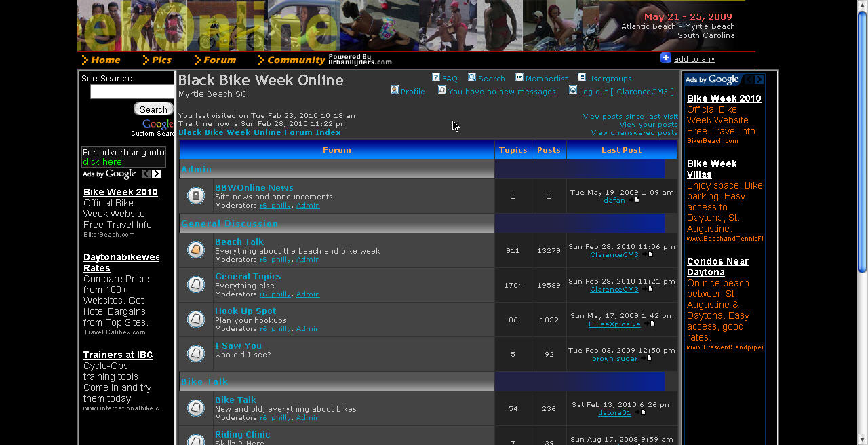Click the Profile icon

pyautogui.click(x=395, y=90)
